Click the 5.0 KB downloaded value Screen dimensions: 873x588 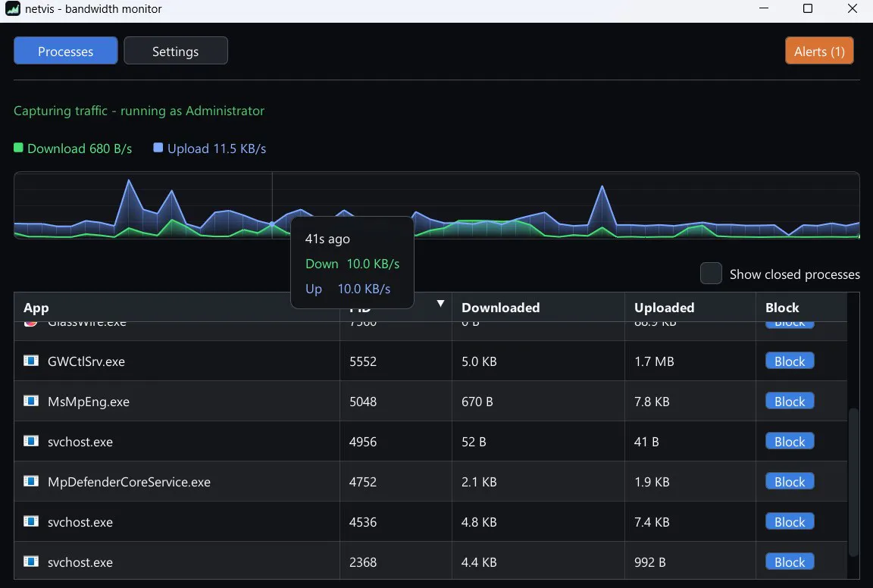click(x=479, y=361)
